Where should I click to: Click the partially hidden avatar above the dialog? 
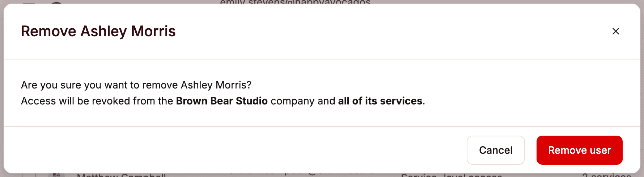point(56,2)
